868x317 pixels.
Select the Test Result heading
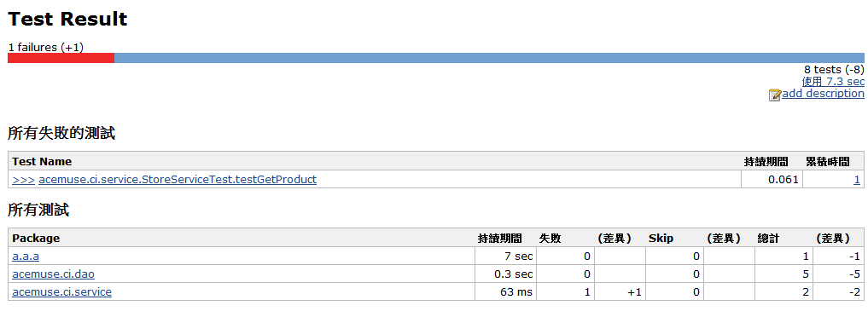tap(67, 20)
